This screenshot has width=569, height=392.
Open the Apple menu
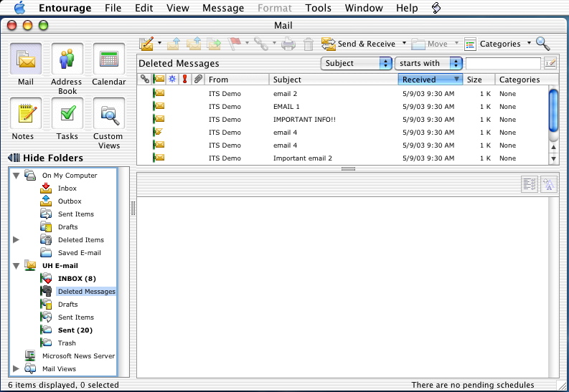(x=19, y=8)
